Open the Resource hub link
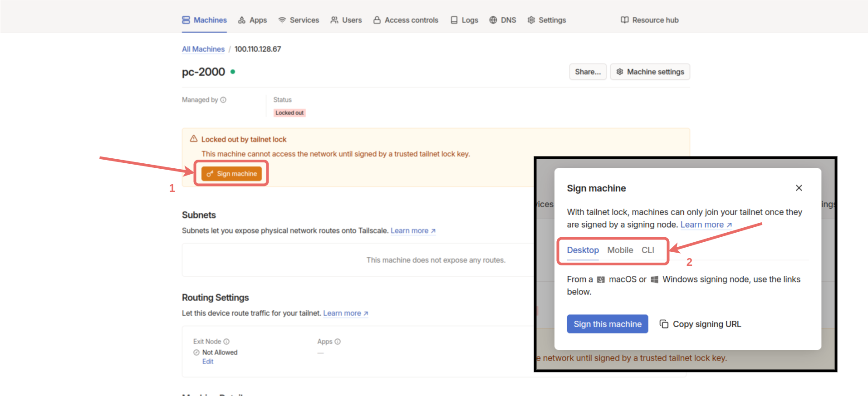The width and height of the screenshot is (868, 396). [x=650, y=20]
